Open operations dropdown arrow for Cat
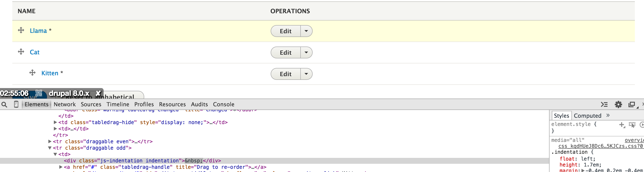 click(x=306, y=52)
